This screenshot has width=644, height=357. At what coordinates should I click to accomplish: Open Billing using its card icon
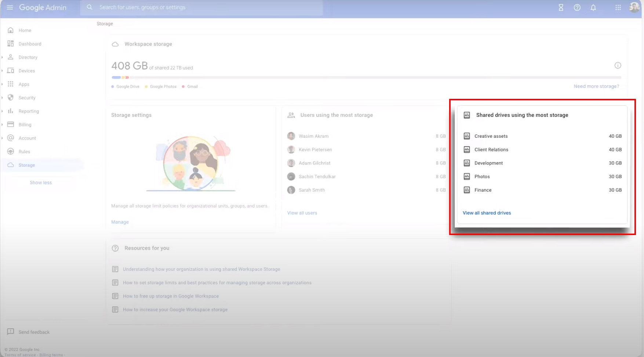[x=11, y=124]
